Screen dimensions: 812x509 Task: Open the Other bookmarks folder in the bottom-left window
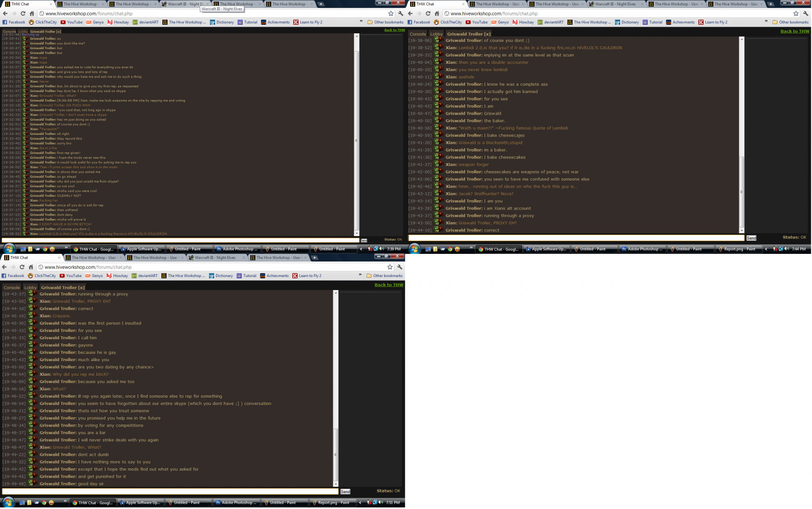384,276
